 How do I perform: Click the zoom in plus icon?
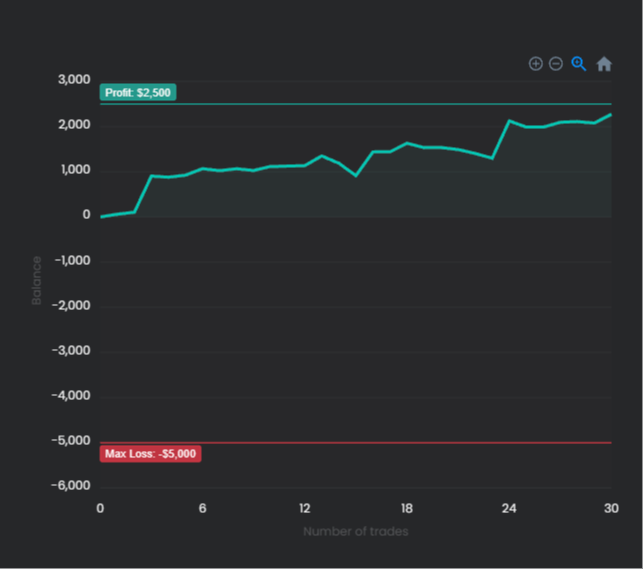536,64
